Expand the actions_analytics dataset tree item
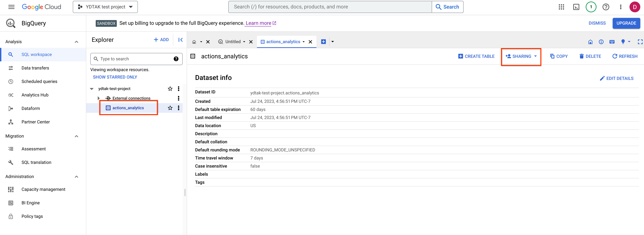644x235 pixels. pos(98,108)
